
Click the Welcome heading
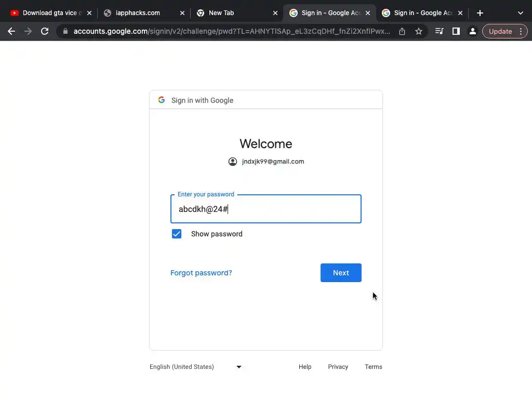pyautogui.click(x=265, y=144)
